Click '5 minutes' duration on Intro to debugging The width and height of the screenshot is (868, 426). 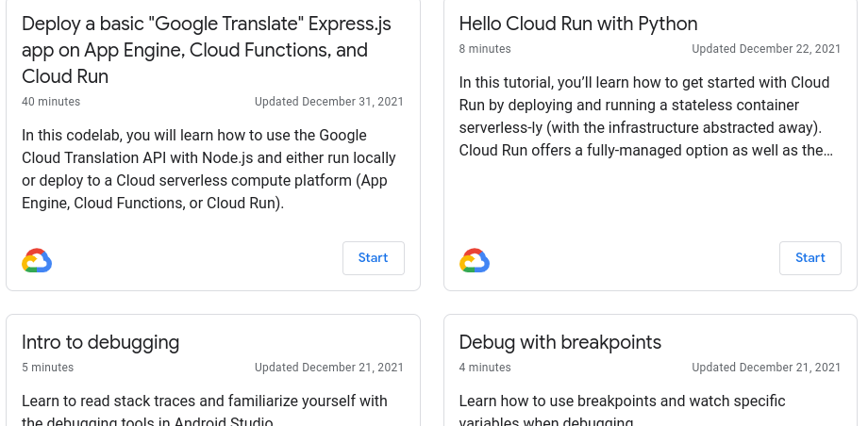(47, 368)
